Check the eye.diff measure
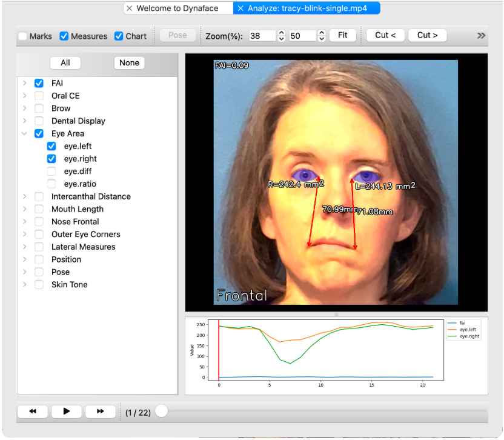 click(x=51, y=172)
